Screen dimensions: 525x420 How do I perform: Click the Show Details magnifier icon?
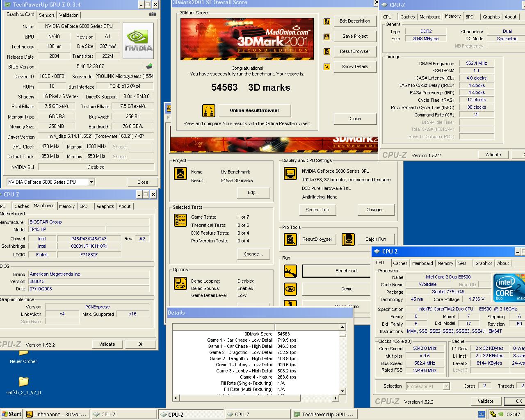(327, 67)
